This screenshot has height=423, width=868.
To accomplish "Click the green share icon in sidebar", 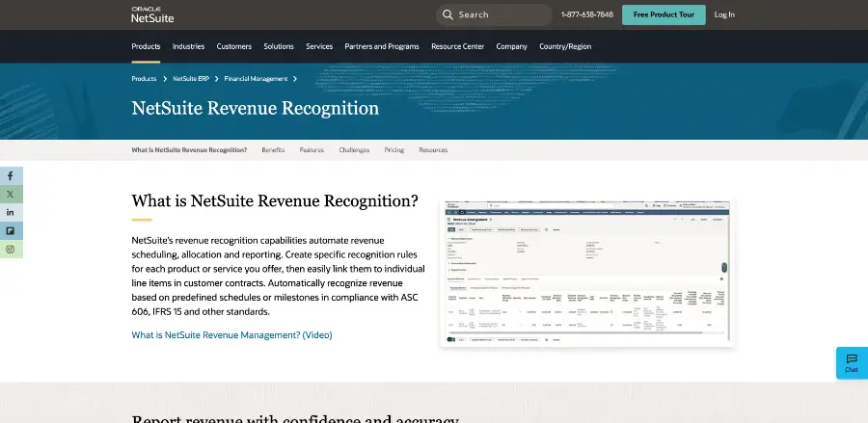I will [x=11, y=249].
